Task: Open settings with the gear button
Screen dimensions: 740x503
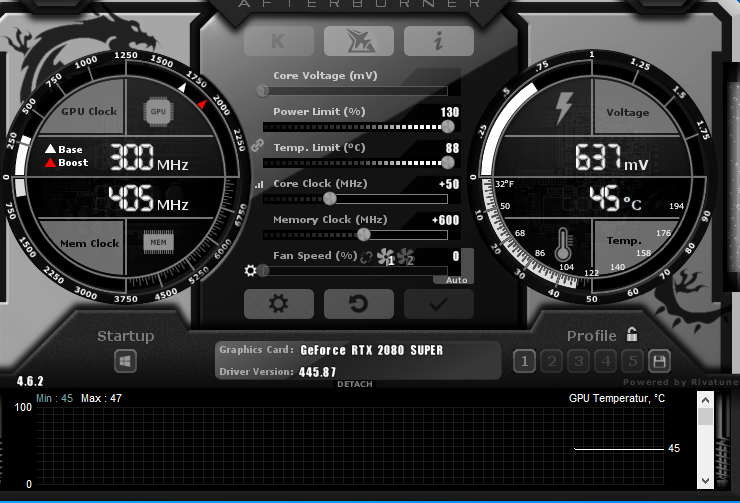Action: tap(279, 304)
